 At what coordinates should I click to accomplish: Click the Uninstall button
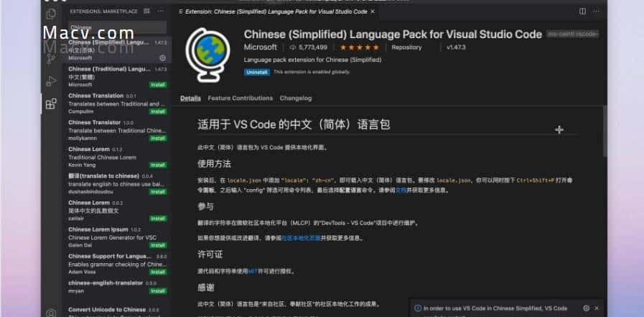(257, 72)
